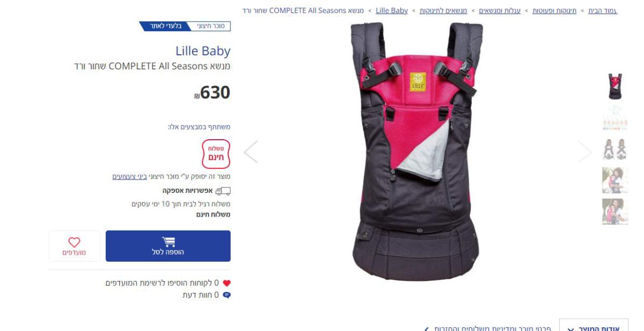Viewport: 644px width, 331px height.
Task: Select the bottom lifestyle photo thumbnail
Action: pyautogui.click(x=615, y=211)
